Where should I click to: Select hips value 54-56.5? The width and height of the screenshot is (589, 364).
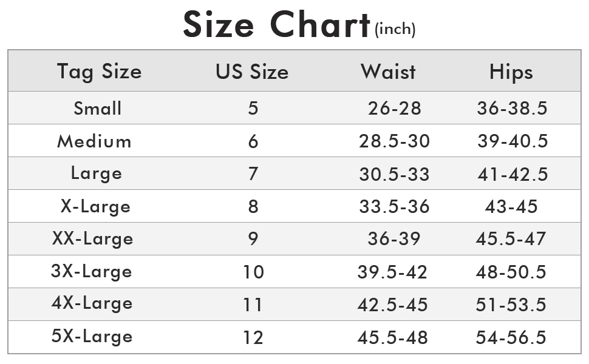click(511, 337)
